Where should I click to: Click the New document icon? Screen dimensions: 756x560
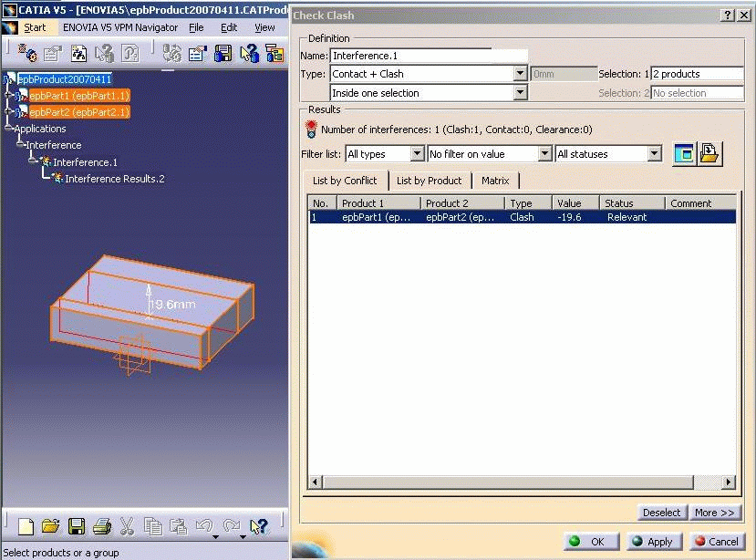(26, 526)
